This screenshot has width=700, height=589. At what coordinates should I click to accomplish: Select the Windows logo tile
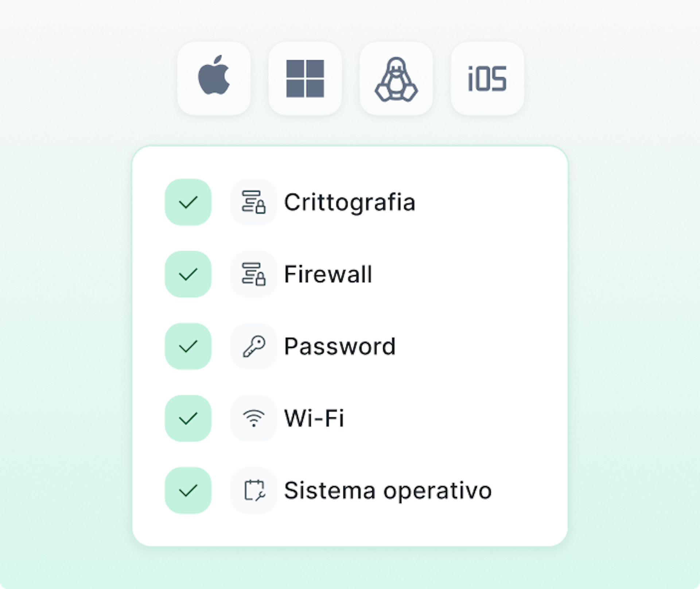[305, 78]
